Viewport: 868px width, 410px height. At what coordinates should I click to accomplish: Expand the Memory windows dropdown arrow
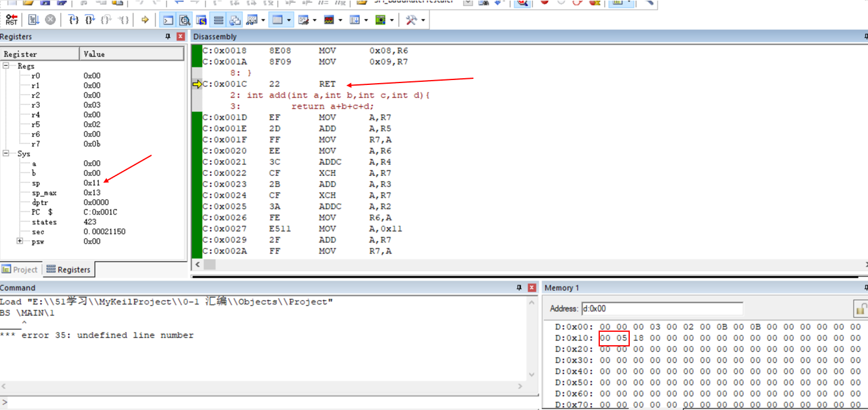point(289,20)
